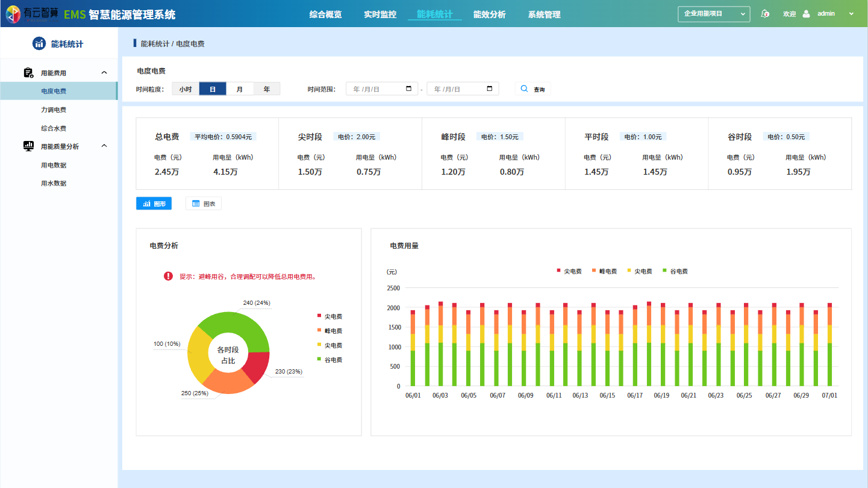Go to the 实时监控 tab
This screenshot has height=488, width=868.
pos(380,14)
